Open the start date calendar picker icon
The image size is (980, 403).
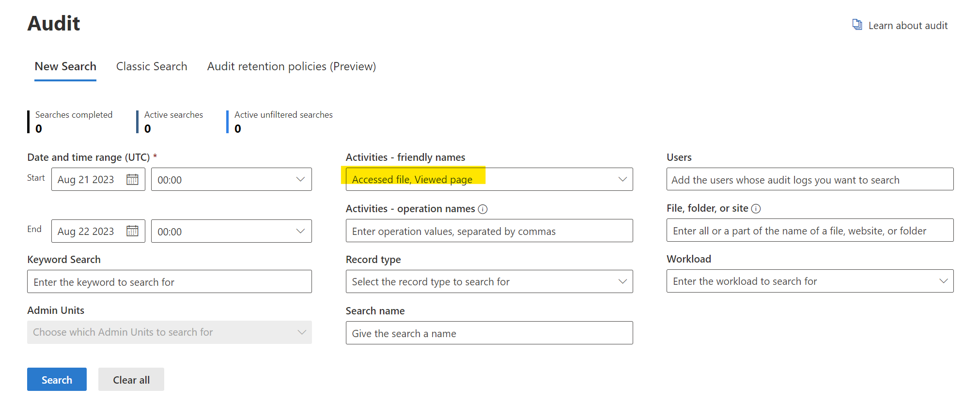[132, 180]
